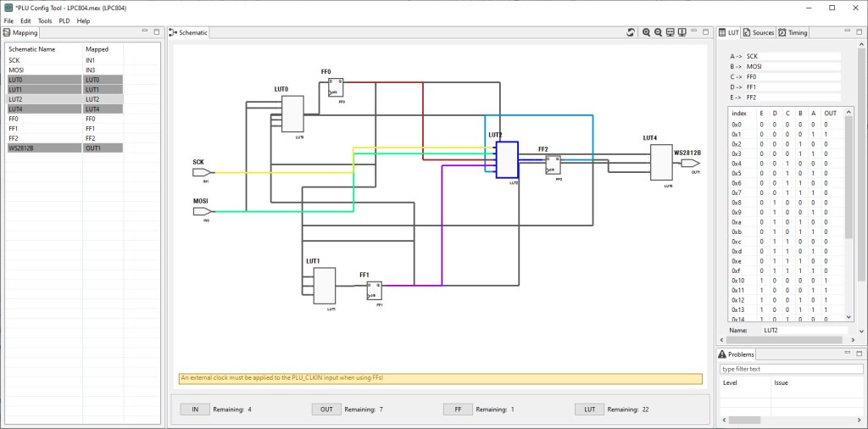Viewport: 868px width, 429px height.
Task: Select the LUT2 block in the schematic
Action: (507, 159)
